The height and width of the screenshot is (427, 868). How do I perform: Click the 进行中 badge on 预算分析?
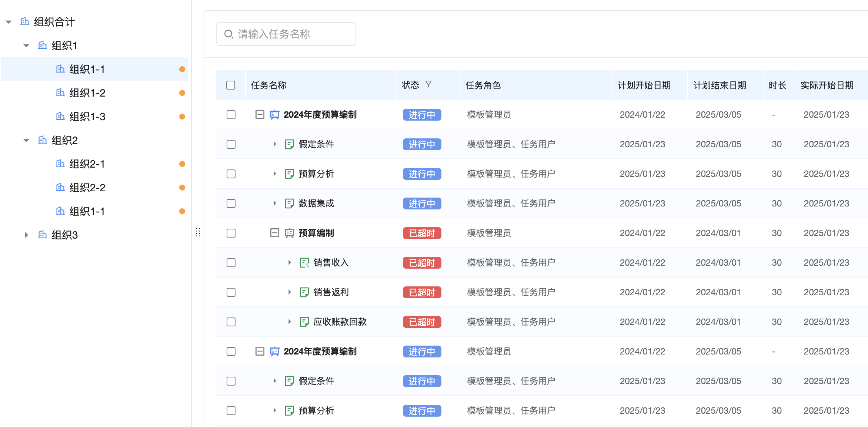coord(422,174)
